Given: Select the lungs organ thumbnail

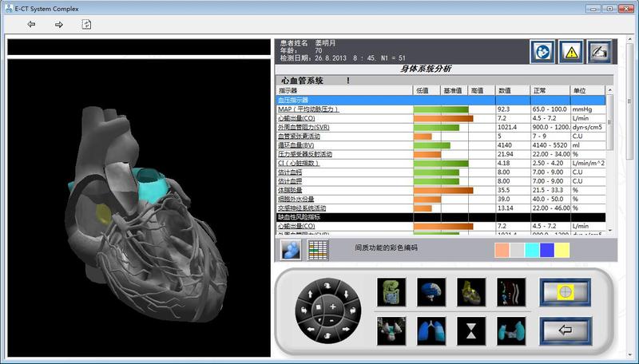Looking at the screenshot, I should coord(431,328).
